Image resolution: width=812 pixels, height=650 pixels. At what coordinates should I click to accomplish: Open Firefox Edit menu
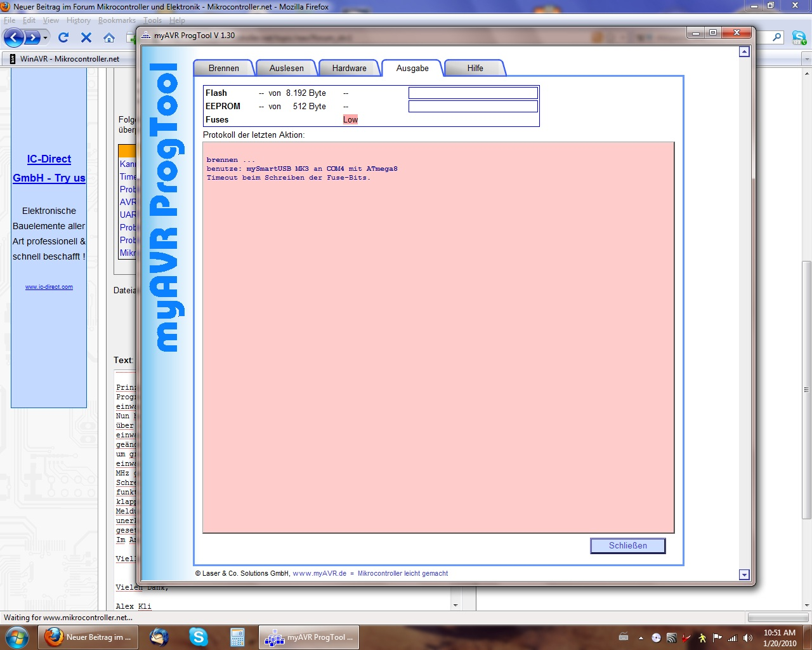point(29,20)
